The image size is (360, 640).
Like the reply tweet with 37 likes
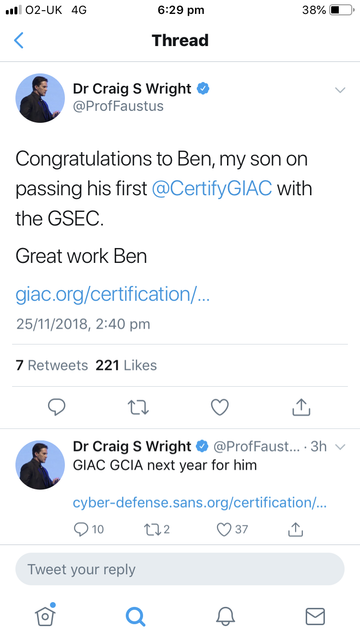232,529
